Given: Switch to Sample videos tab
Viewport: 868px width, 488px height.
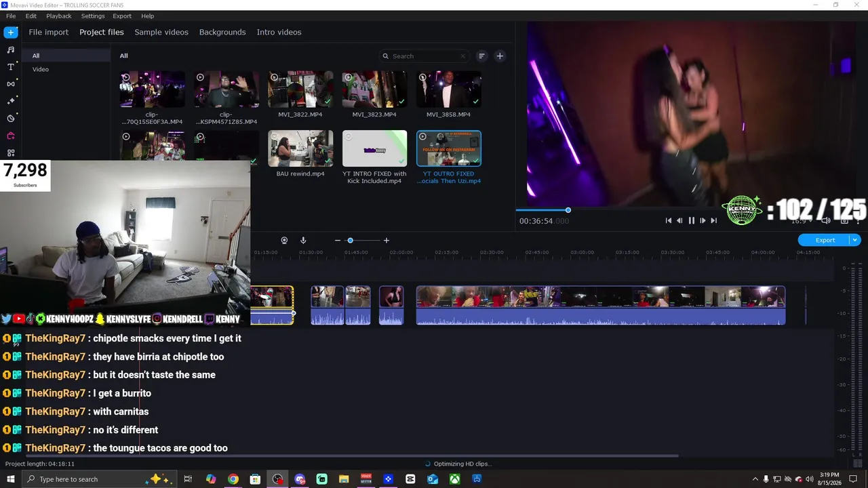Looking at the screenshot, I should (161, 32).
